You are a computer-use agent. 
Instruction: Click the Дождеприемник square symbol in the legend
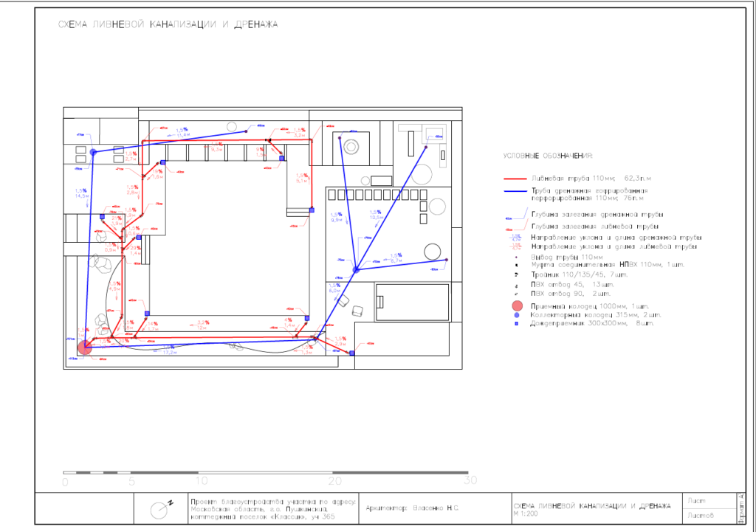pos(517,324)
